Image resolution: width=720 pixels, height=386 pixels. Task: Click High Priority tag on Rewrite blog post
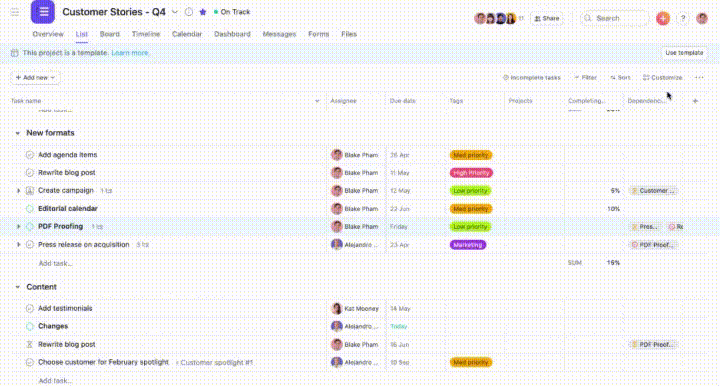click(471, 173)
